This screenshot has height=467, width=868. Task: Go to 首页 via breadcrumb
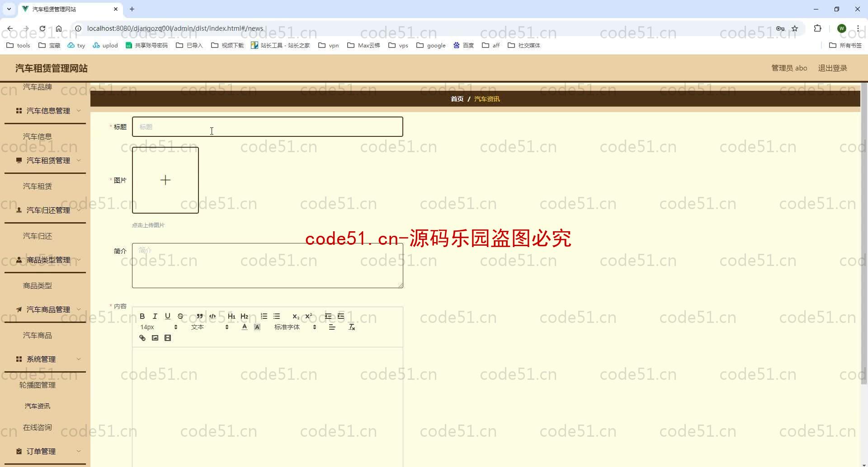(457, 99)
